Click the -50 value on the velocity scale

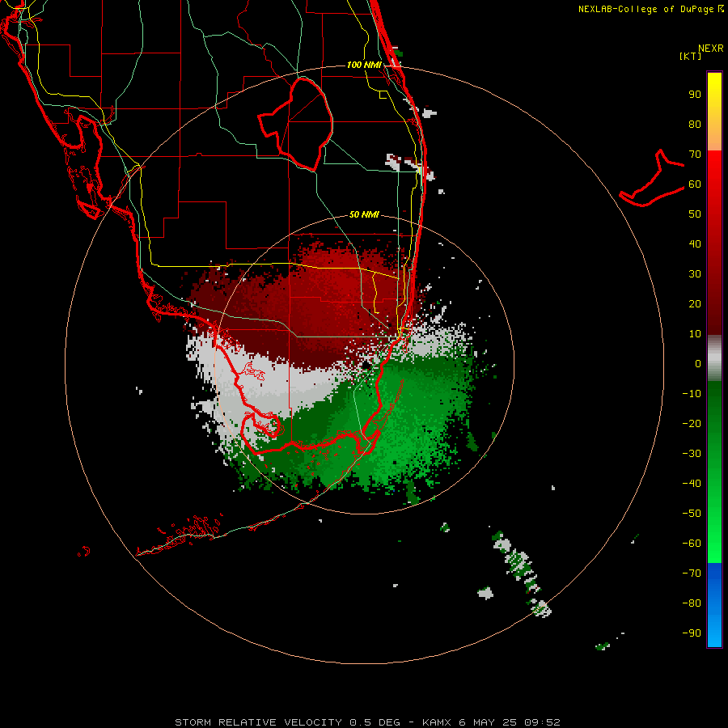[692, 514]
